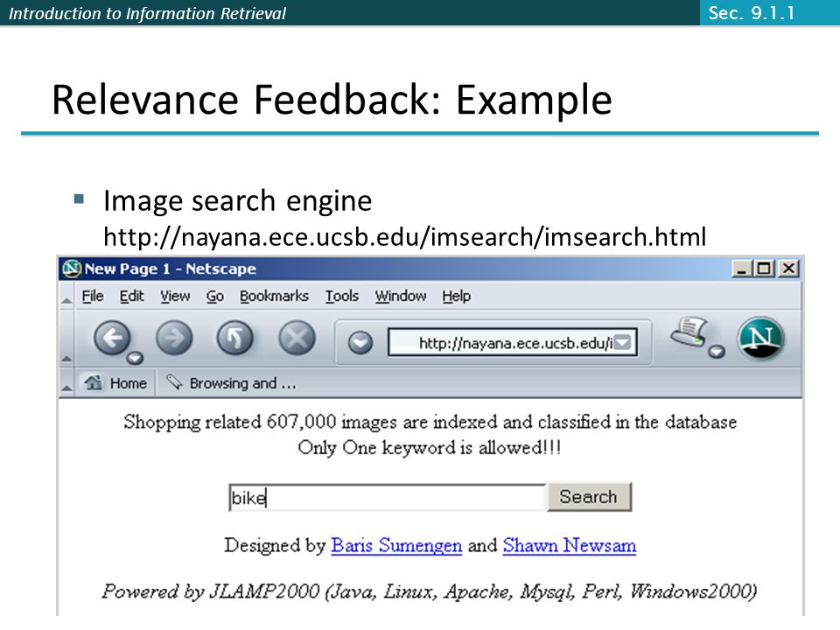Open the Help menu
The height and width of the screenshot is (630, 840).
(457, 296)
